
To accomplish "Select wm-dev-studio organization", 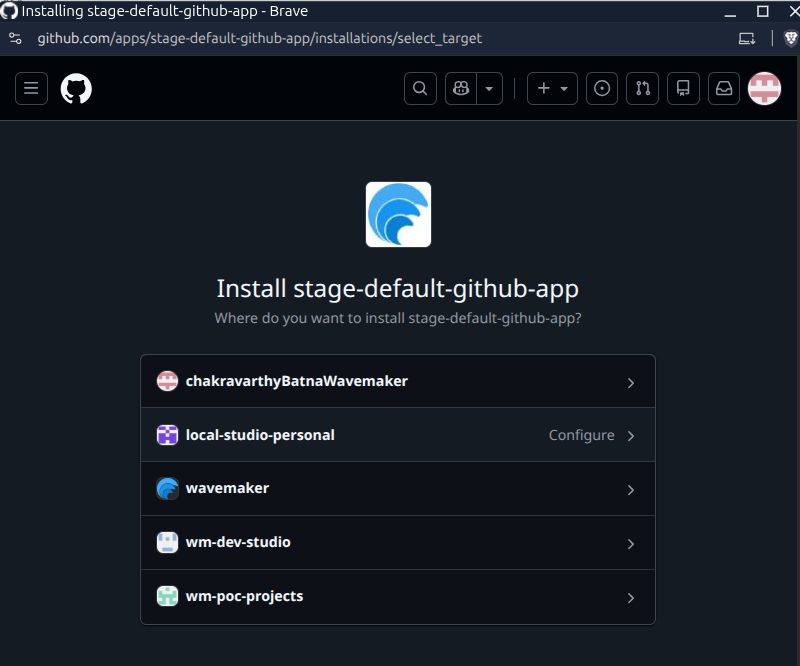I will point(398,542).
